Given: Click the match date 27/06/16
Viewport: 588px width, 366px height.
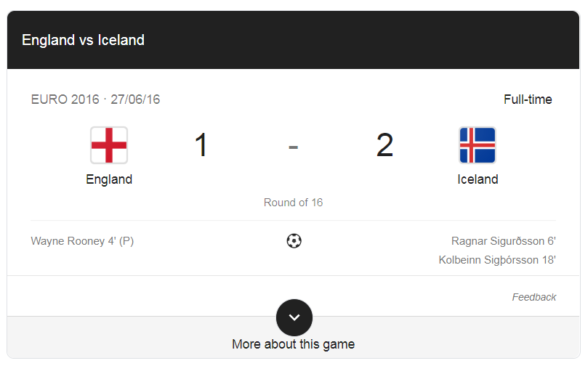Looking at the screenshot, I should click(135, 99).
